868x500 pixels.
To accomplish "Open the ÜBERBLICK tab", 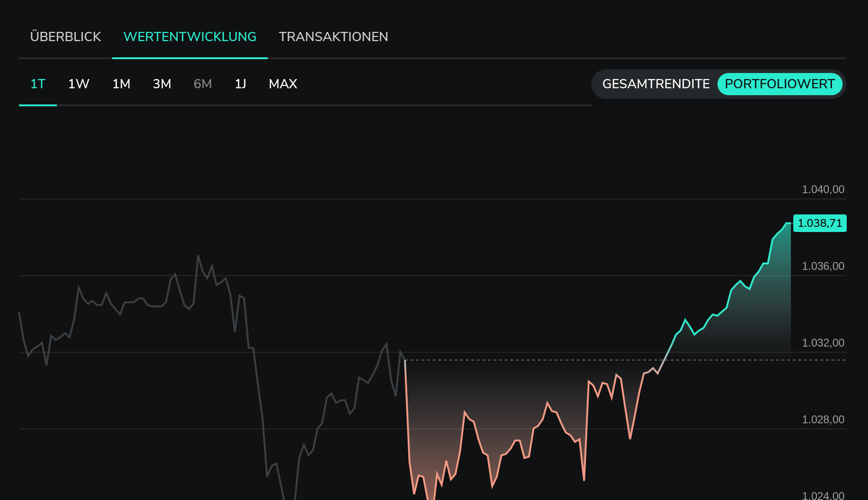I will point(66,37).
